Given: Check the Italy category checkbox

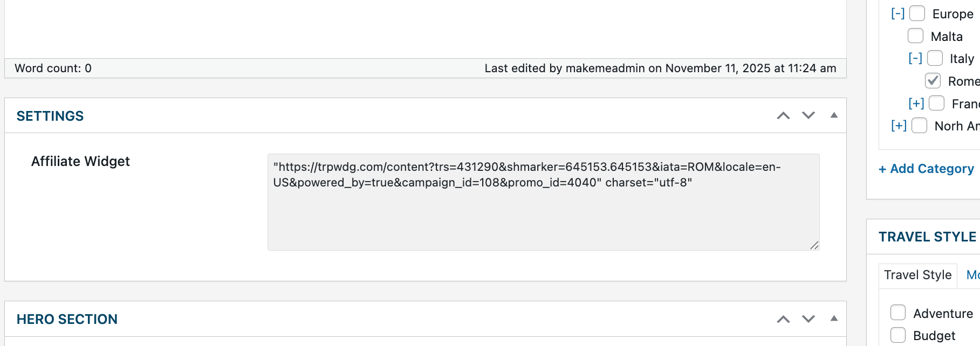Looking at the screenshot, I should pyautogui.click(x=935, y=58).
